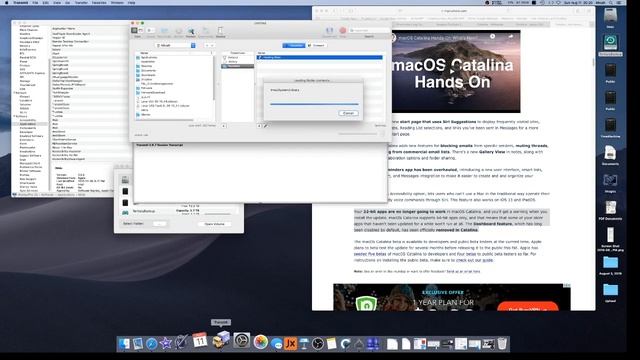The height and width of the screenshot is (360, 640).
Task: Cancel the loading folder contents dialog
Action: pos(348,113)
